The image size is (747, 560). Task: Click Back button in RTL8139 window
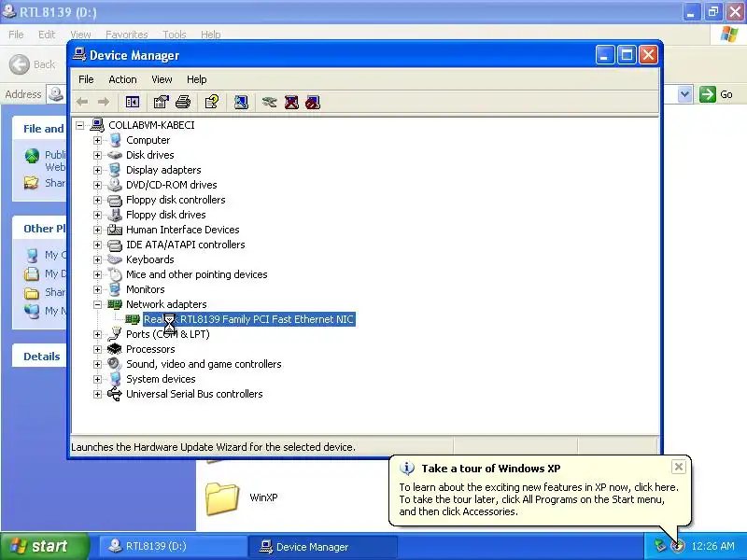[33, 64]
